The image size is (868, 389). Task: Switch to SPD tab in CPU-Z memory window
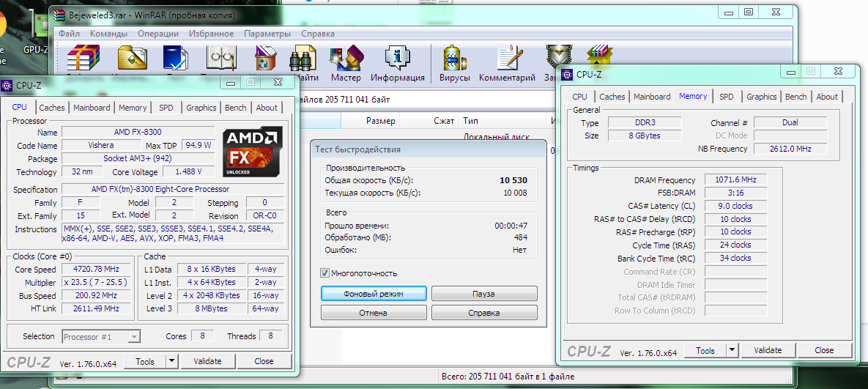point(727,96)
